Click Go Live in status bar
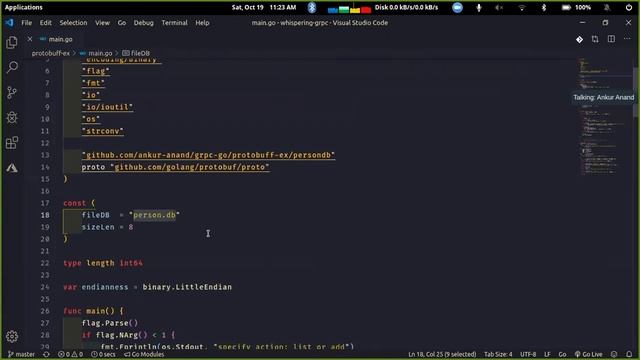Screen dimensions: 640x360 click(x=589, y=354)
